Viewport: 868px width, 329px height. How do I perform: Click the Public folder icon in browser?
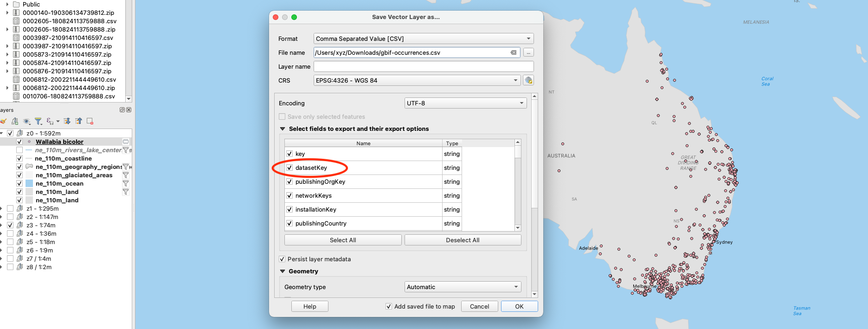coord(16,4)
